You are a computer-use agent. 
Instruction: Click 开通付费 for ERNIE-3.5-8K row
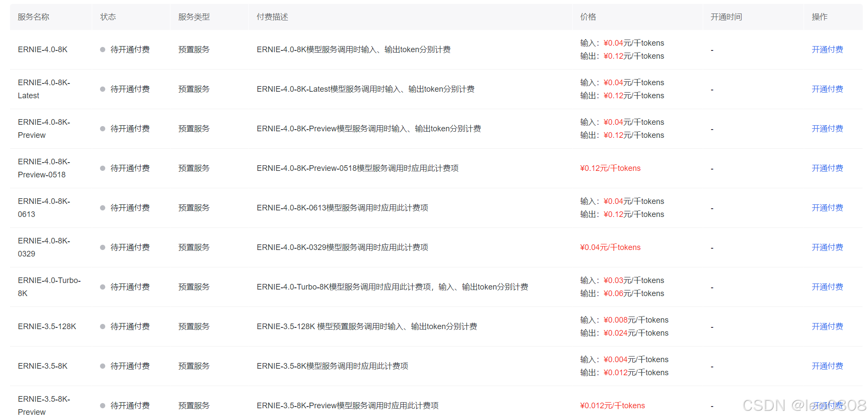click(x=827, y=366)
